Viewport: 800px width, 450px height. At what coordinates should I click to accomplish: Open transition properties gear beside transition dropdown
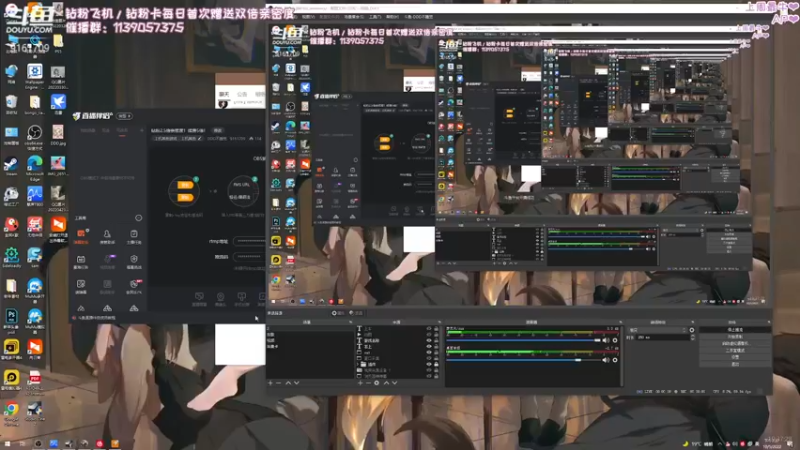coord(692,330)
